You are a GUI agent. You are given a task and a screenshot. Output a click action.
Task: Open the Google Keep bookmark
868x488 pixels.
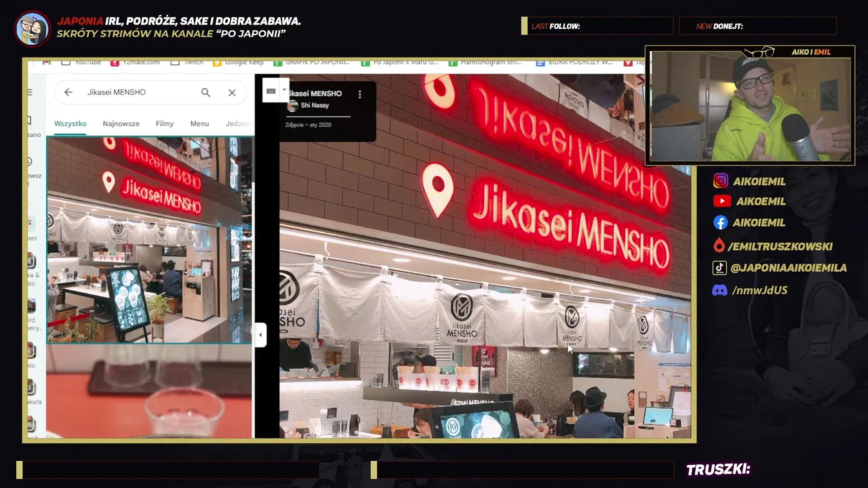[x=238, y=62]
